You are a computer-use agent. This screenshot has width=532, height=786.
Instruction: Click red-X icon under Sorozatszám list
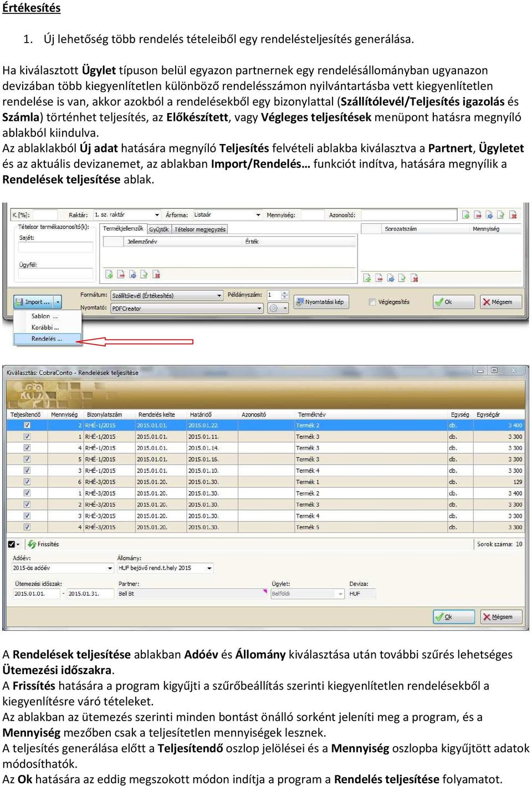pyautogui.click(x=415, y=278)
